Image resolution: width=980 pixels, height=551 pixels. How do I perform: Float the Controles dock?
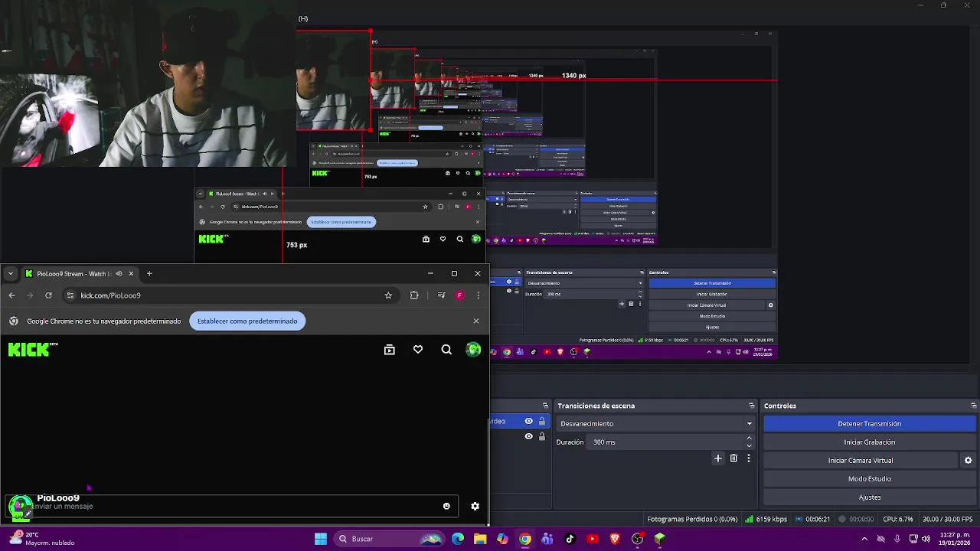(974, 406)
